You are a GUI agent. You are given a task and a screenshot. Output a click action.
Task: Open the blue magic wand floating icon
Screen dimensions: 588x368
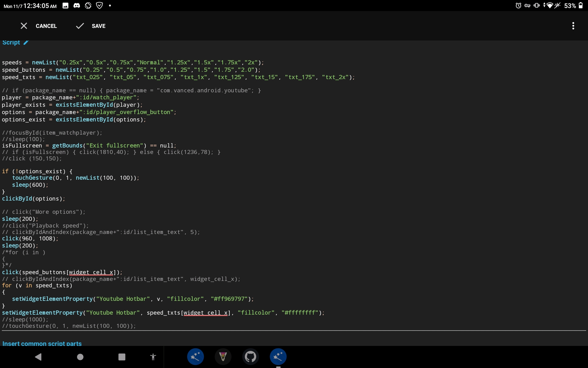195,357
